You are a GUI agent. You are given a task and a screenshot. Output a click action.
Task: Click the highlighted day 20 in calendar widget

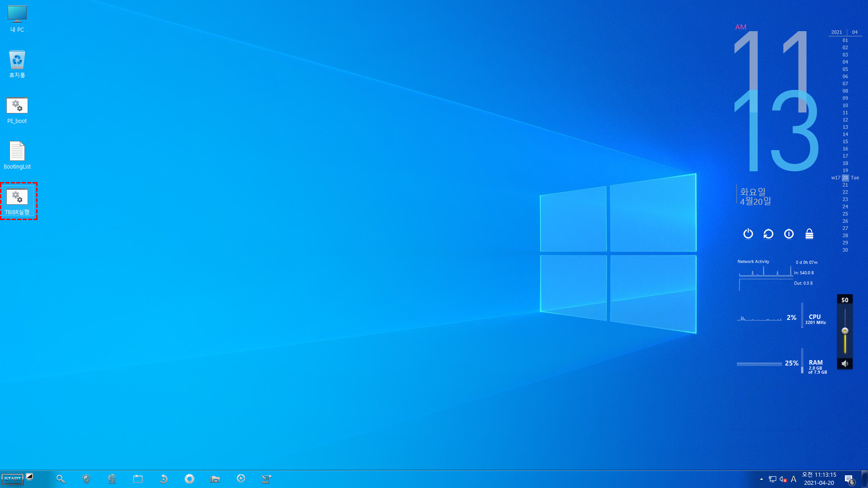pos(845,178)
